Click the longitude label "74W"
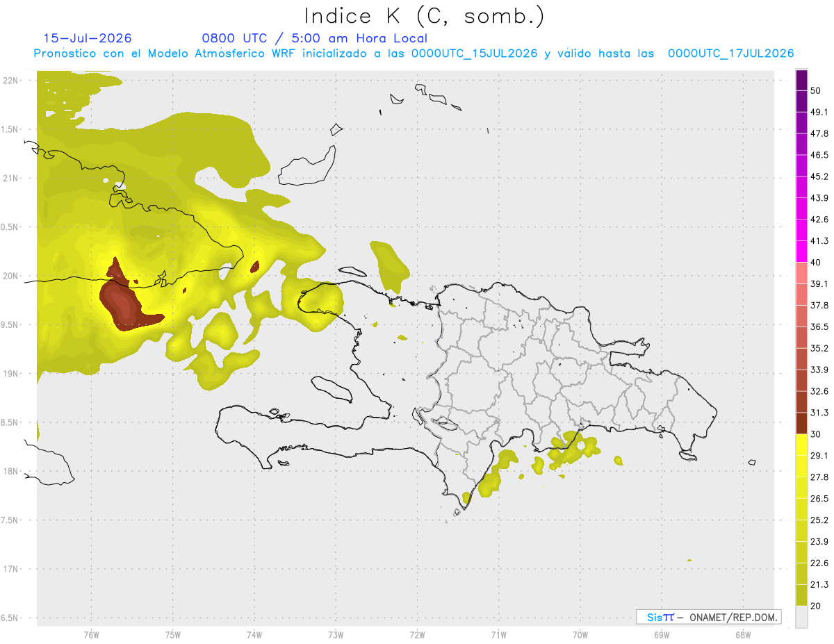 [254, 635]
